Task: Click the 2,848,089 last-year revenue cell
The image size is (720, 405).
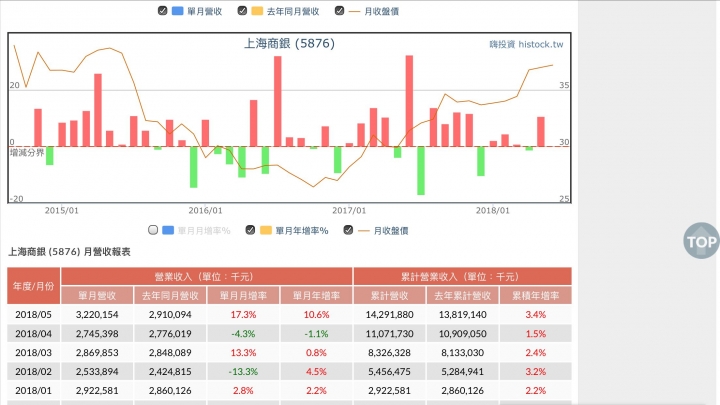Action: pyautogui.click(x=170, y=353)
